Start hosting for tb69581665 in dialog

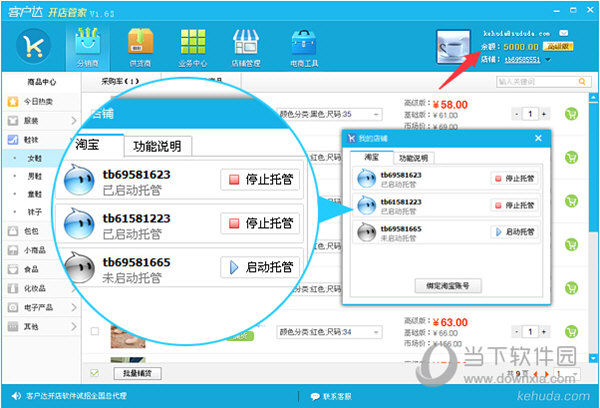(x=515, y=232)
